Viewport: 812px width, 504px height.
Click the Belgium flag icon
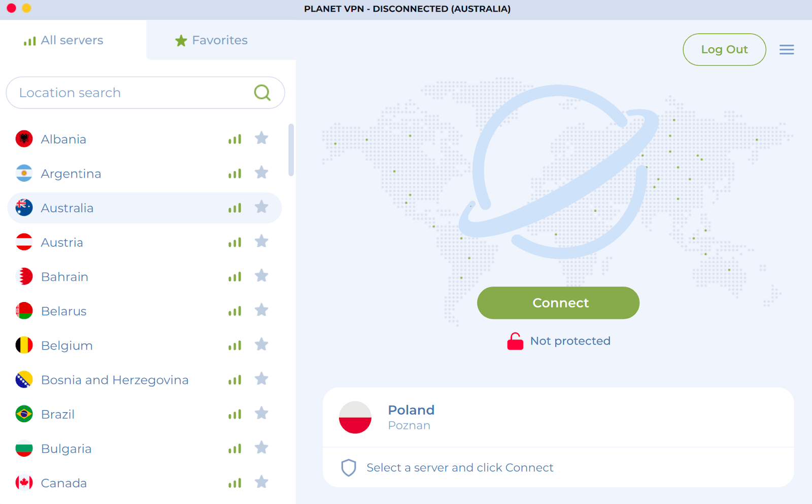pos(24,346)
